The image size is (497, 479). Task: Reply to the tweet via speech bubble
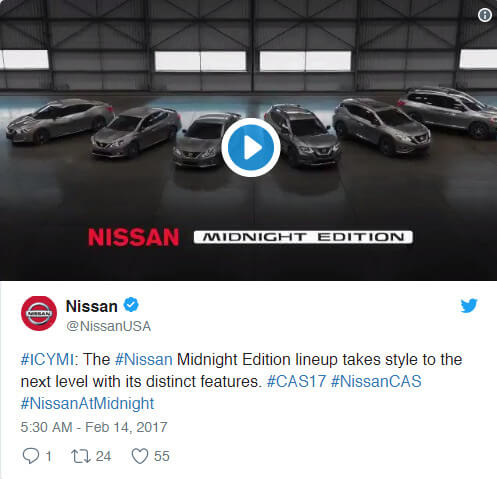click(31, 456)
